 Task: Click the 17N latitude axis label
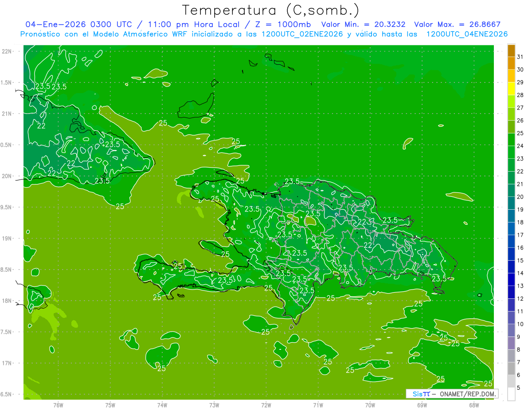[7, 363]
